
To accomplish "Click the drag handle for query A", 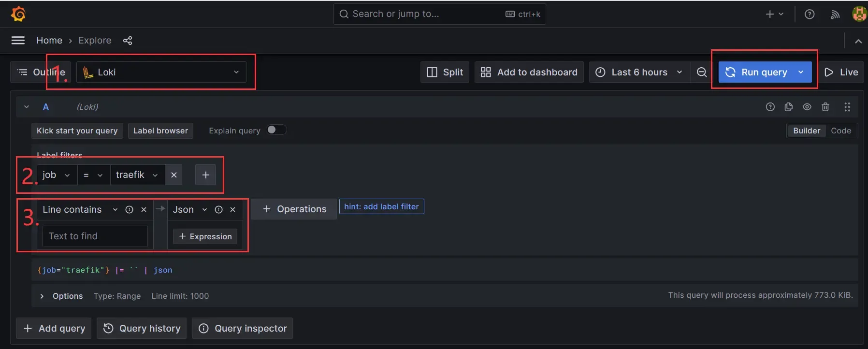I will [x=847, y=107].
